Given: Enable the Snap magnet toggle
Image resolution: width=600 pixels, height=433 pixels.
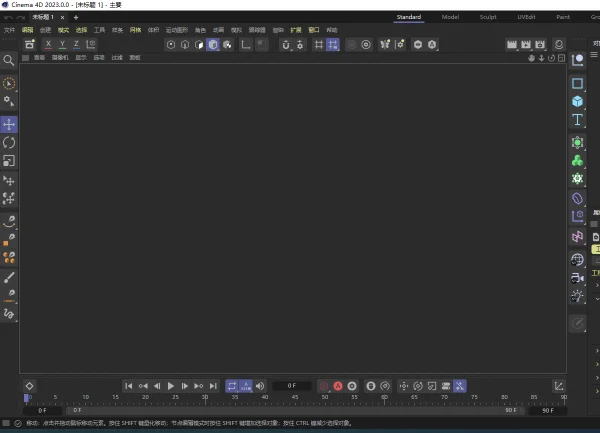Looking at the screenshot, I should point(286,45).
